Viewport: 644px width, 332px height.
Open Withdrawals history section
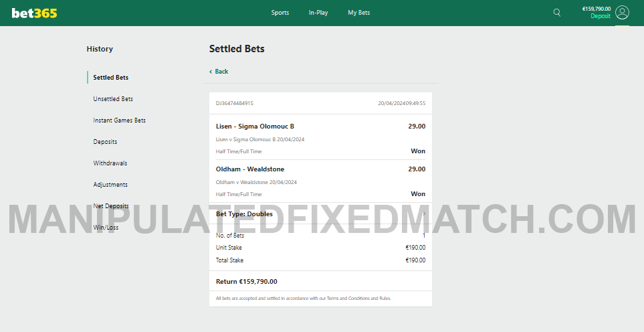(x=110, y=163)
